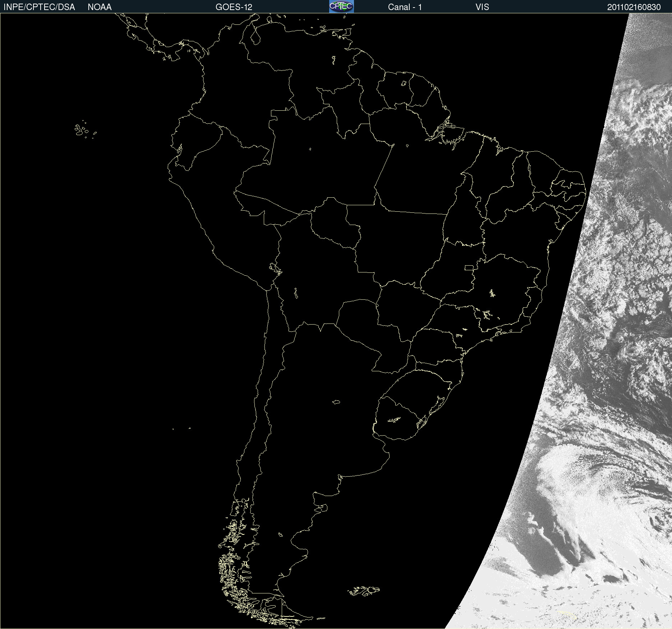672x629 pixels.
Task: Click the GOES-12 satellite label
Action: pos(234,7)
